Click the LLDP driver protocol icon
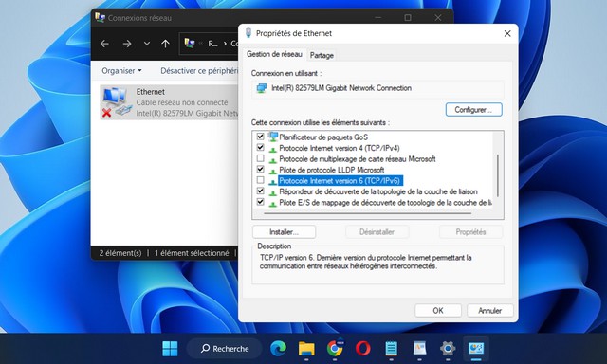Image resolution: width=607 pixels, height=364 pixels. click(273, 171)
